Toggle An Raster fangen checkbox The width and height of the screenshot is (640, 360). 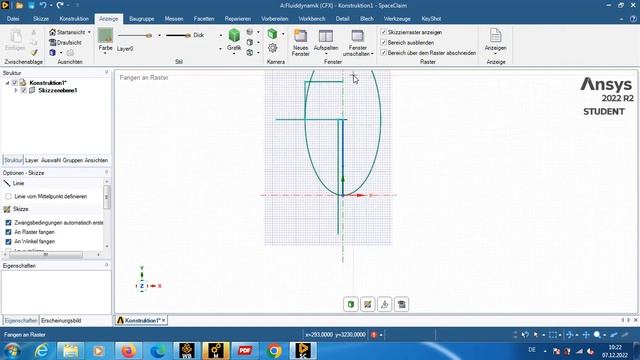[x=8, y=232]
